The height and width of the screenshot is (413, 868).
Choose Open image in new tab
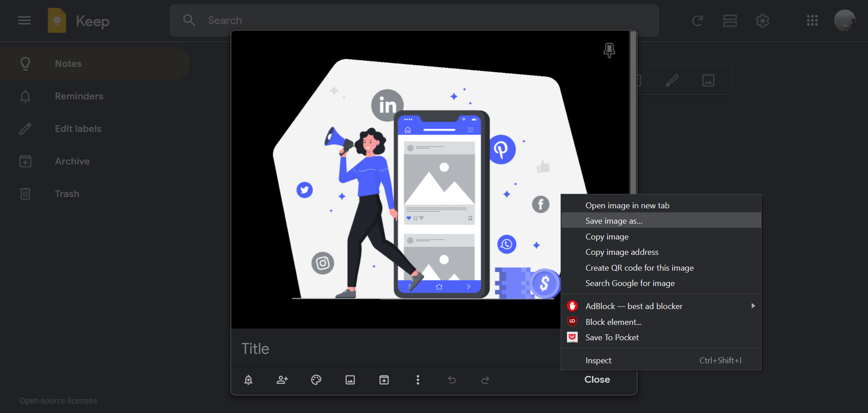(661, 206)
